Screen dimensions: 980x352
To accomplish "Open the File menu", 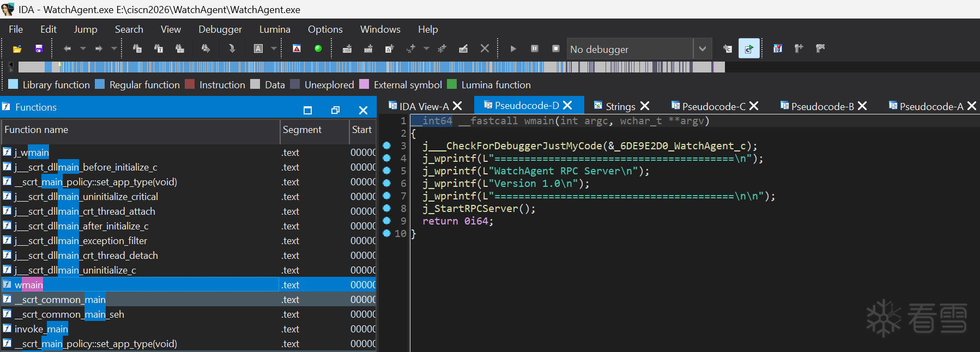I will (x=16, y=29).
